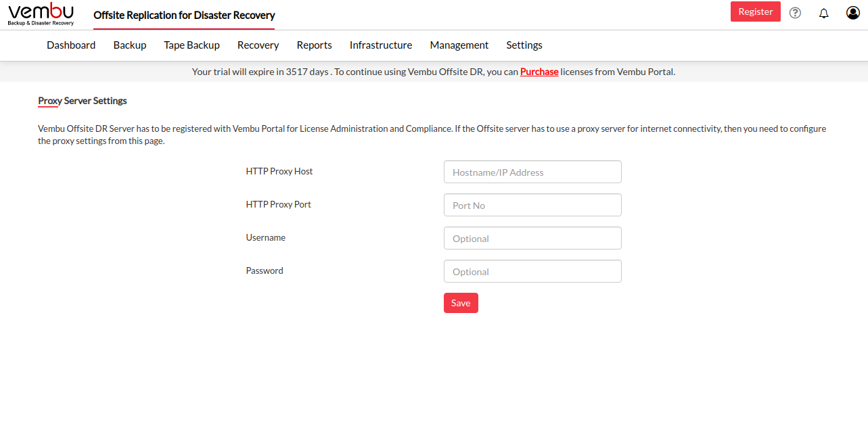
Task: Click the trial expiry notice text
Action: coord(434,72)
